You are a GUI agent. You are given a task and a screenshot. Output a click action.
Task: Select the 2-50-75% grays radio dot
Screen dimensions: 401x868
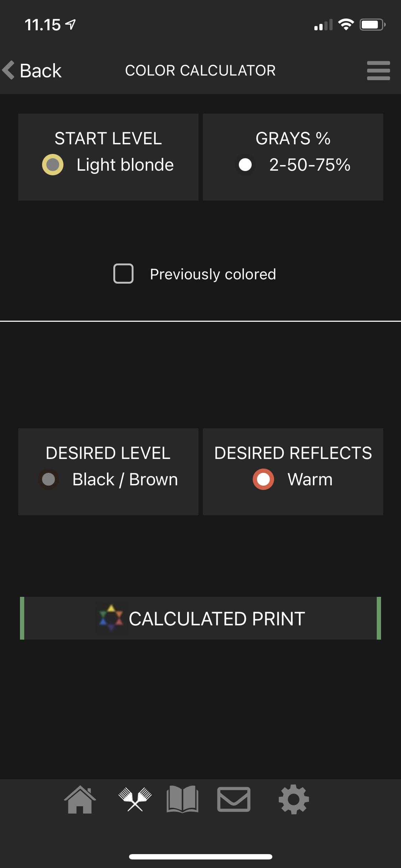(x=245, y=165)
